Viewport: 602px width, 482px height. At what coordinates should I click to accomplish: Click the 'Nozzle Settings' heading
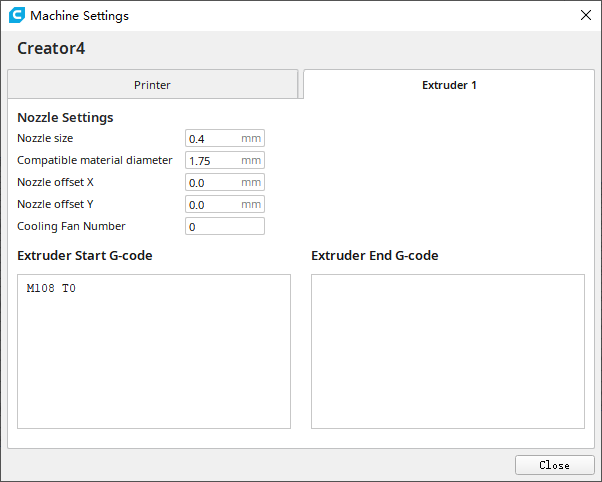click(x=65, y=118)
